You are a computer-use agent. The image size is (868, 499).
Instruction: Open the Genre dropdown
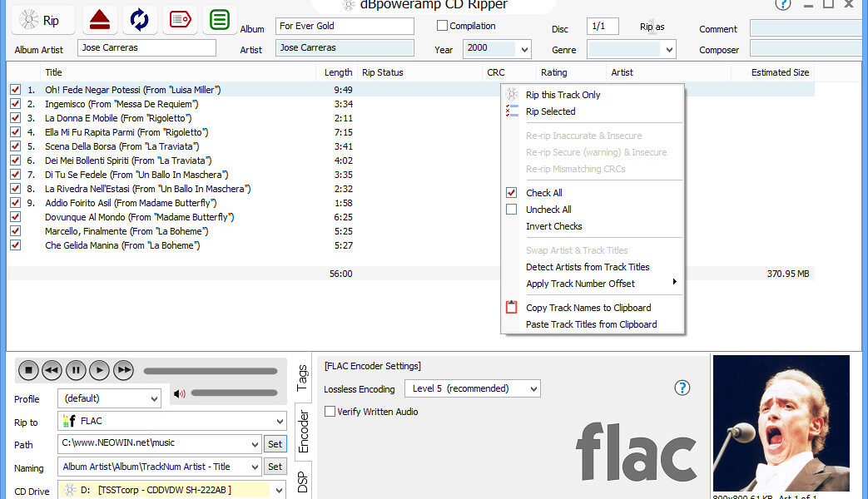coord(669,49)
